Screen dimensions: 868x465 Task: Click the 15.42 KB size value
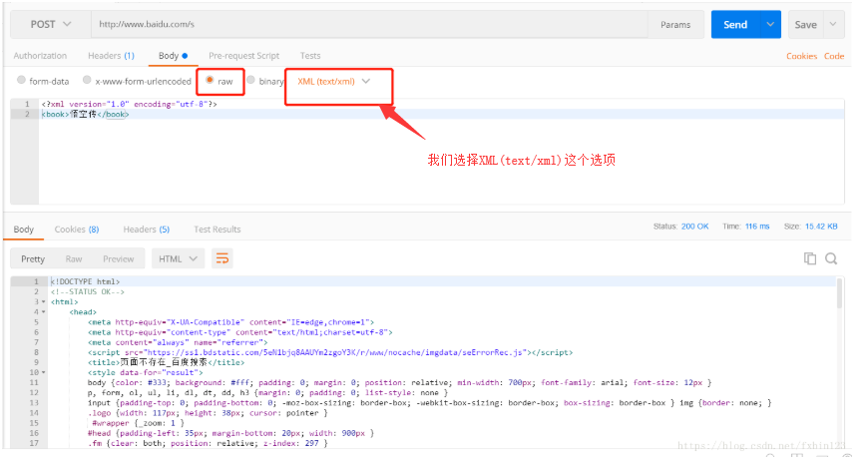[821, 227]
